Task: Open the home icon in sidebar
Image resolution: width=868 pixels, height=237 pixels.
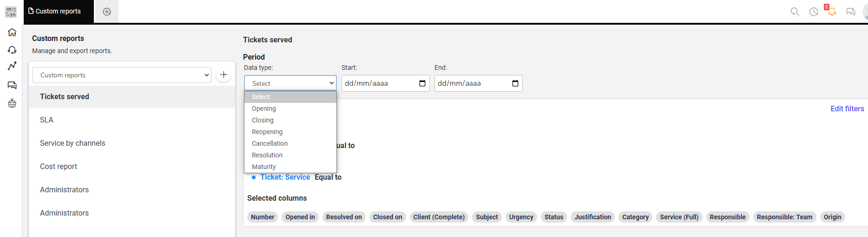Action: (x=12, y=32)
